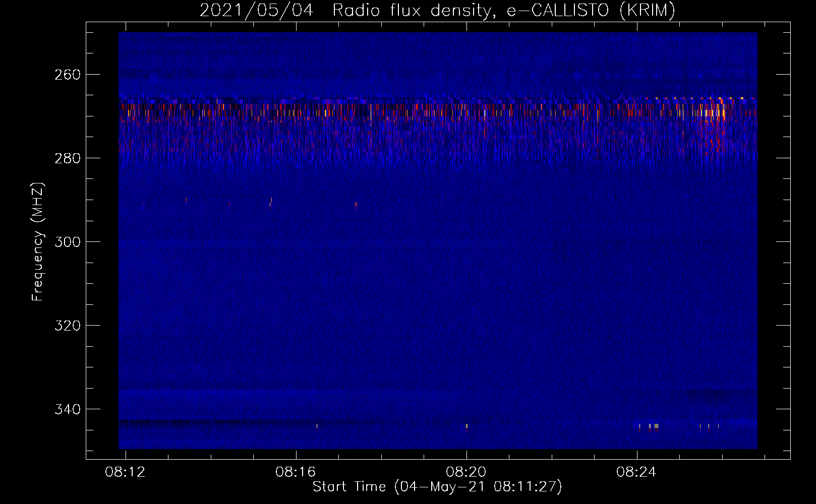Click the 'Start Time (04-May-21 08:11:27)' label
The width and height of the screenshot is (816, 504).
(x=437, y=487)
